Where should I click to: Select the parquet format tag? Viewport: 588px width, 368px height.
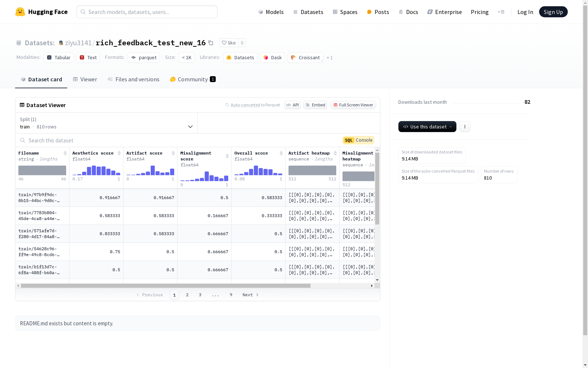tap(144, 57)
